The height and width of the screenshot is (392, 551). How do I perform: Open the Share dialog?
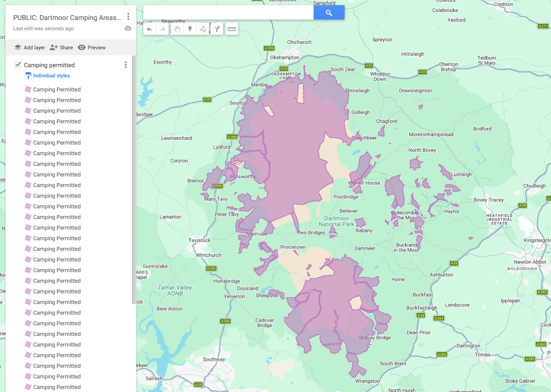(61, 48)
